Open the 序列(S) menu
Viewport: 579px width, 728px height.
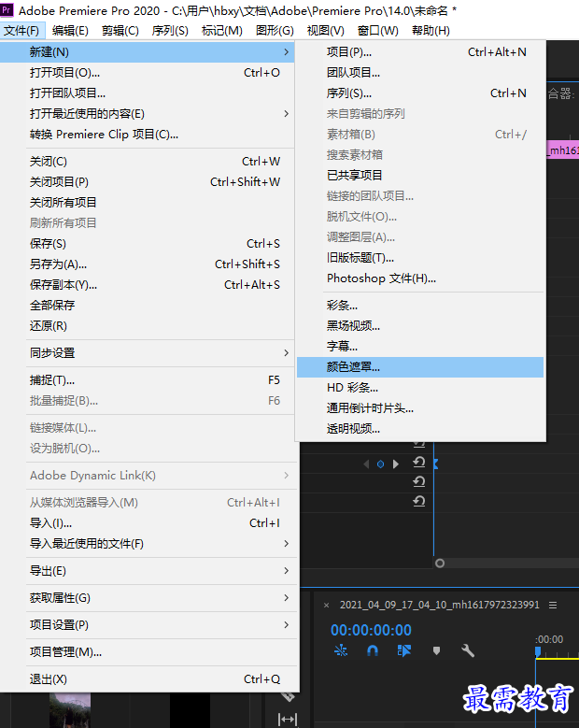[x=170, y=31]
